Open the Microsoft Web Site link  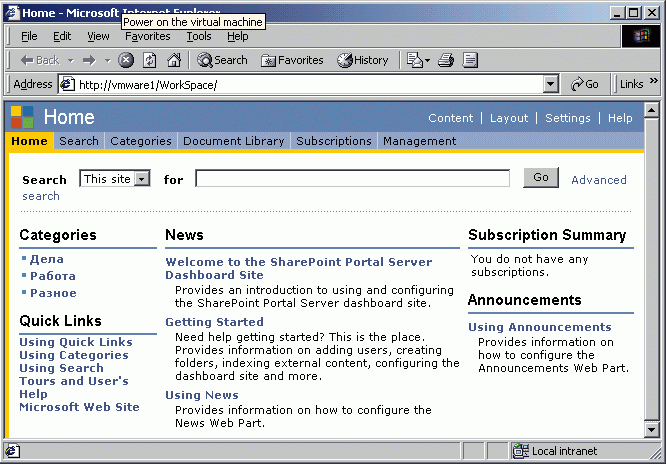tap(79, 407)
